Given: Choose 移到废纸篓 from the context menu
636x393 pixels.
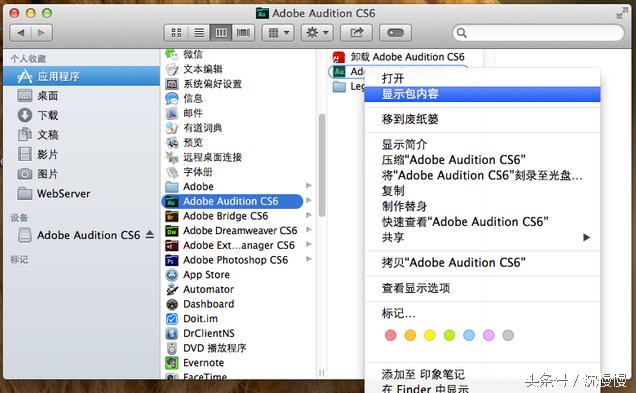Looking at the screenshot, I should (482, 119).
